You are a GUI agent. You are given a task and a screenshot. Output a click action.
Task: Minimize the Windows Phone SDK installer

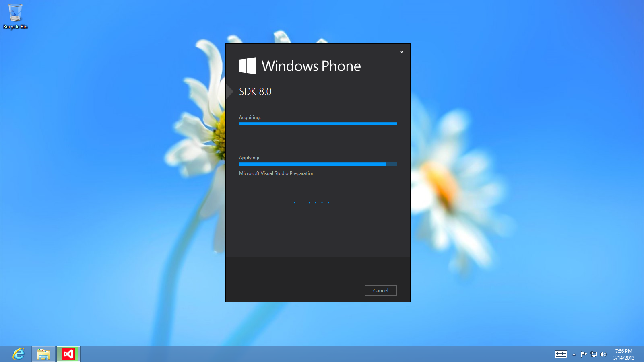(391, 53)
